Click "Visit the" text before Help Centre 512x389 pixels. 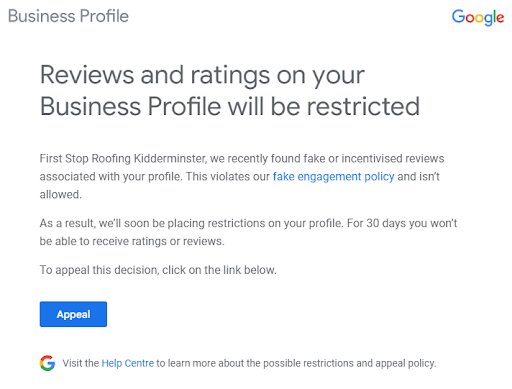81,363
